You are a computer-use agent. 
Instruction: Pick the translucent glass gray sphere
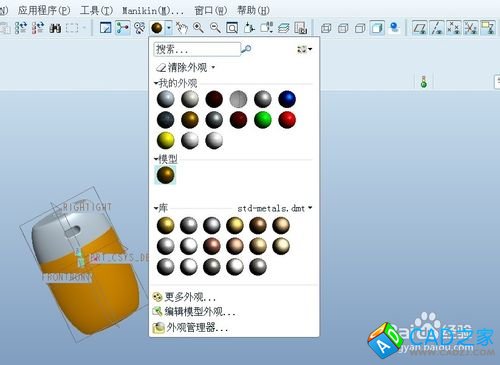pyautogui.click(x=238, y=99)
